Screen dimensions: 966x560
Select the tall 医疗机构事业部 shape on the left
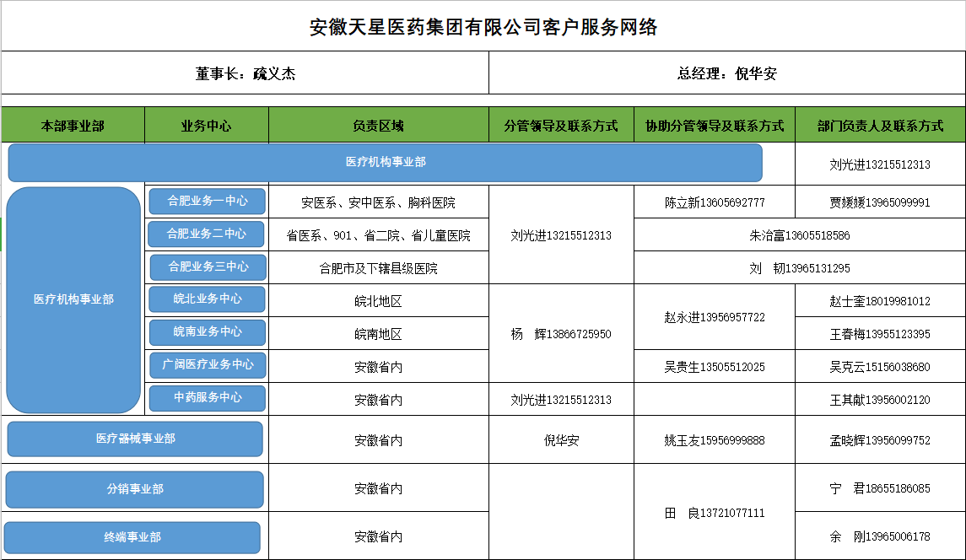click(73, 299)
